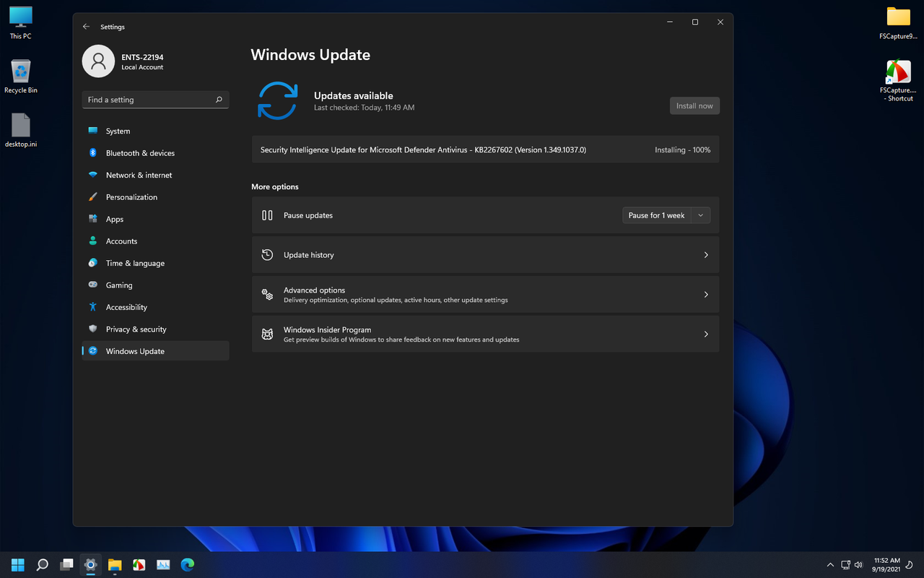Select the desktop.ini file icon
This screenshot has width=924, height=578.
[21, 130]
